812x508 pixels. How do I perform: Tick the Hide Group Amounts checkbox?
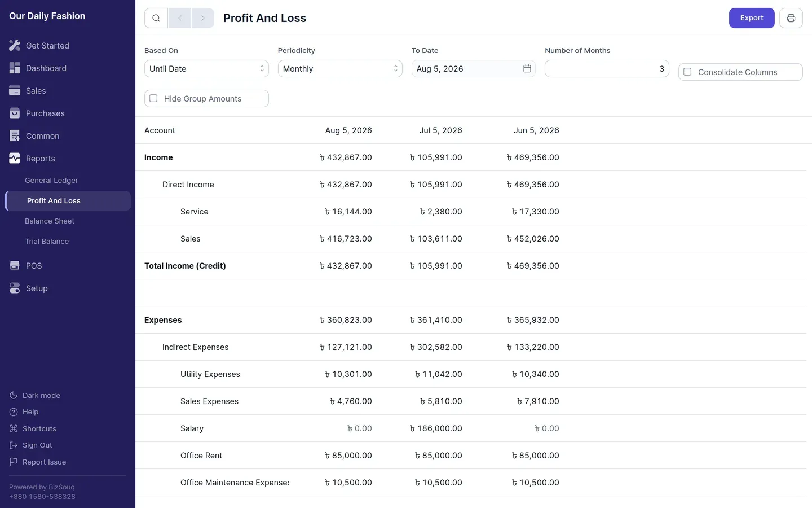(x=153, y=98)
